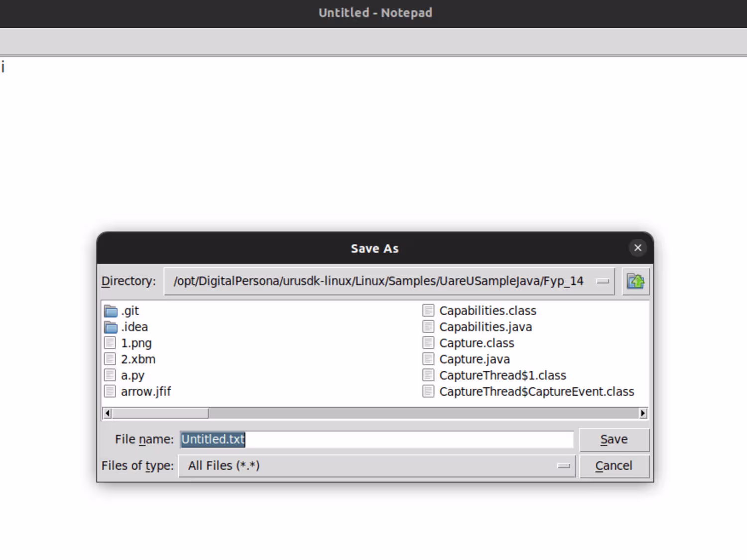Close the Save As dialog
The image size is (747, 560).
pyautogui.click(x=637, y=248)
